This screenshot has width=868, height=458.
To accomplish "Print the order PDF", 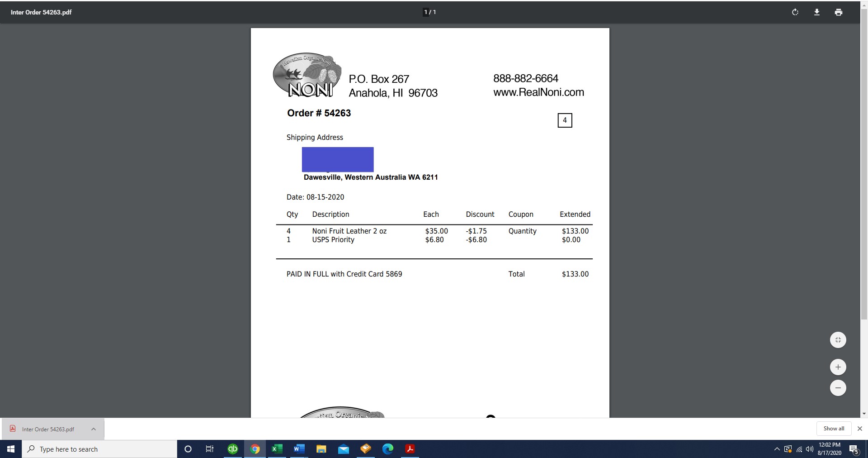I will [839, 12].
